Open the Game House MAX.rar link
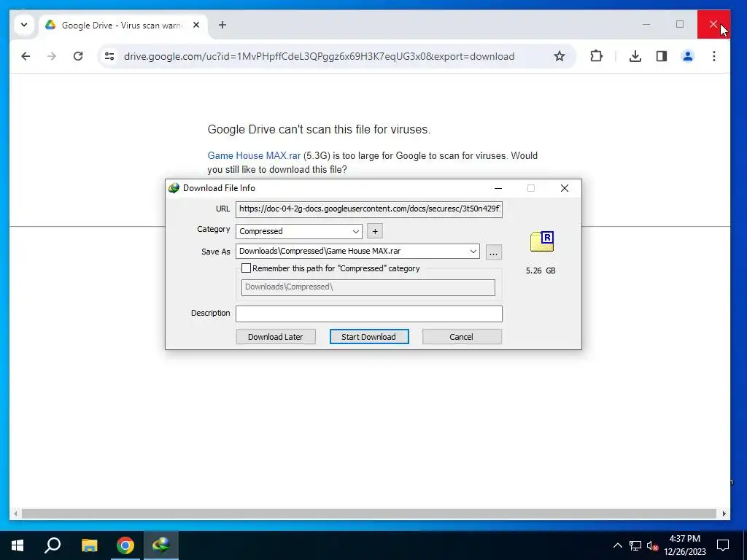 254,156
